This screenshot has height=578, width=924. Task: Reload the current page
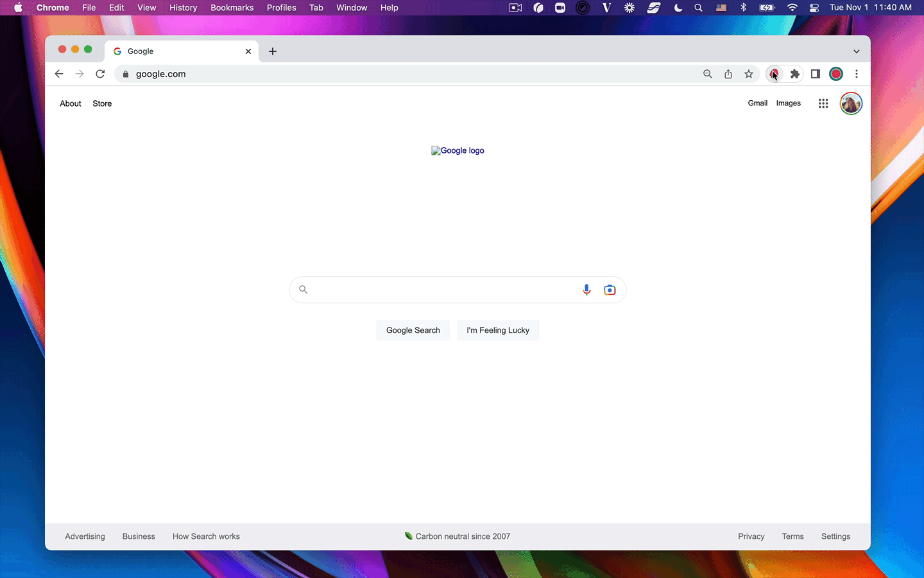(100, 74)
